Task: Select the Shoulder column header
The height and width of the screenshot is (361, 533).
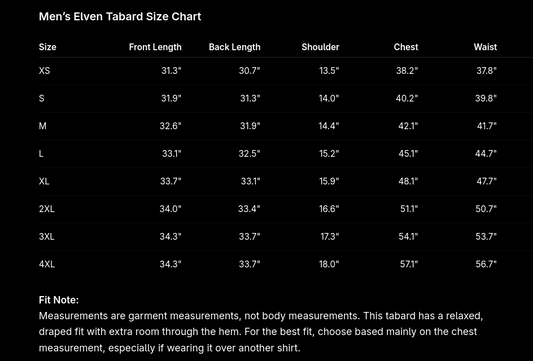Action: [320, 47]
